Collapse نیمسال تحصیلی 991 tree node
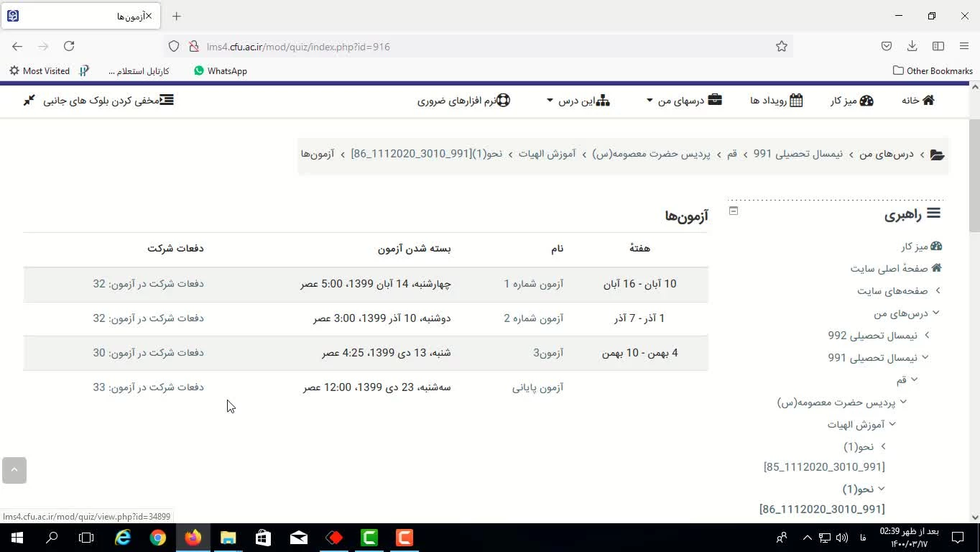Viewport: 980px width, 552px height. point(925,357)
